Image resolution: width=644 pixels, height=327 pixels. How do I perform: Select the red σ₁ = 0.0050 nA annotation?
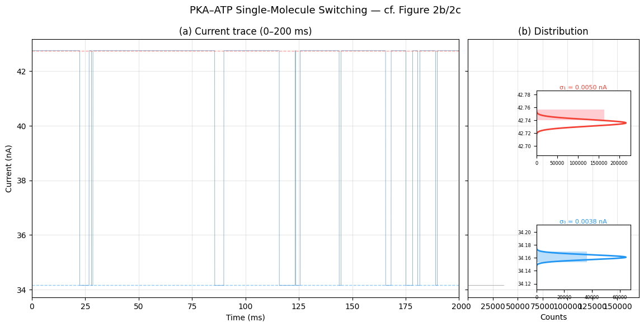(x=583, y=87)
